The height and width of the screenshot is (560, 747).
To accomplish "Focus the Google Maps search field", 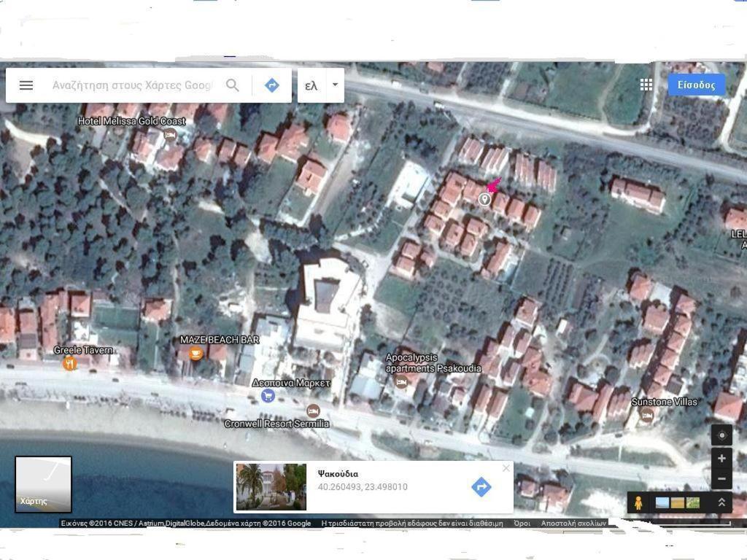I will click(132, 85).
